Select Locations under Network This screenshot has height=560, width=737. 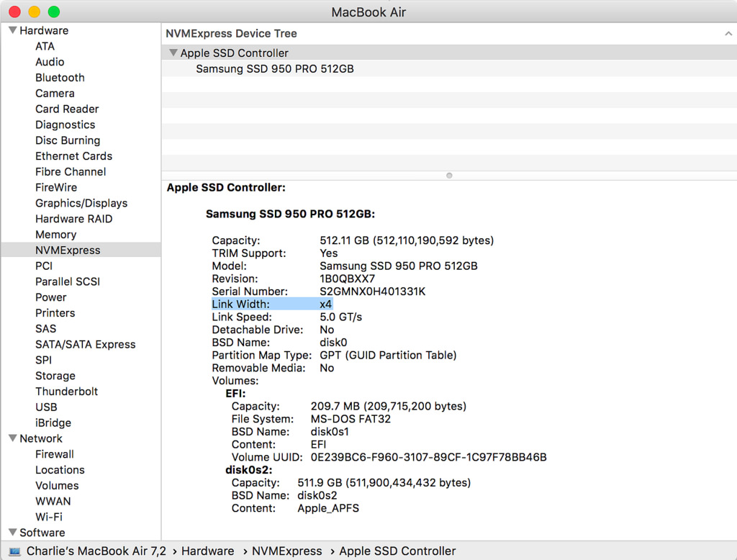pyautogui.click(x=60, y=470)
